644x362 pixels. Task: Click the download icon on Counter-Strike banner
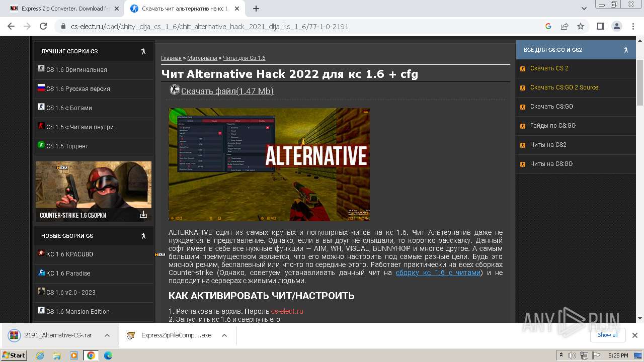pyautogui.click(x=143, y=215)
